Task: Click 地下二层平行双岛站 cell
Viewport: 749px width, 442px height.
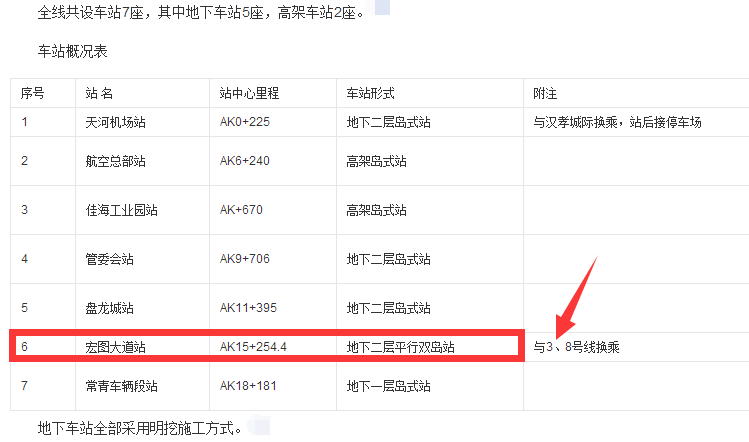Action: [x=401, y=347]
